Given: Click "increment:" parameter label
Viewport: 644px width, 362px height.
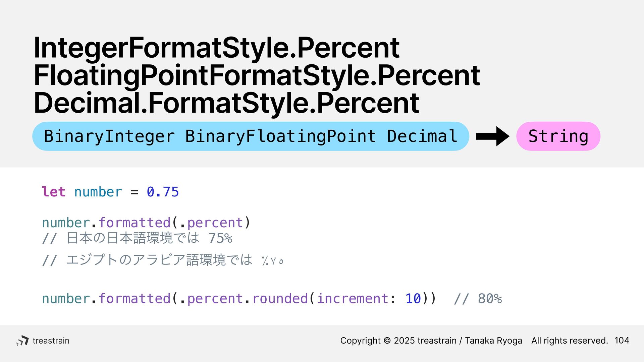Looking at the screenshot, I should pyautogui.click(x=356, y=298).
